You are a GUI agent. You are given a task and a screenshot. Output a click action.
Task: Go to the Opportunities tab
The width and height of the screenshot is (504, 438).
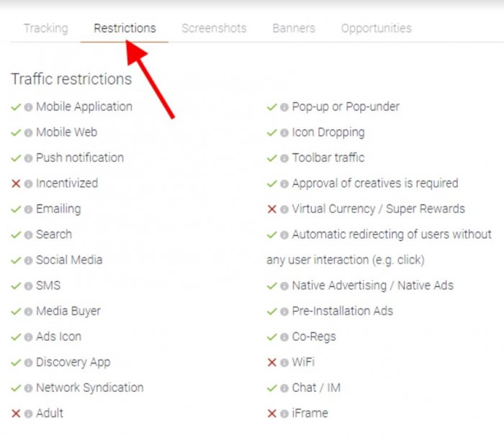376,29
